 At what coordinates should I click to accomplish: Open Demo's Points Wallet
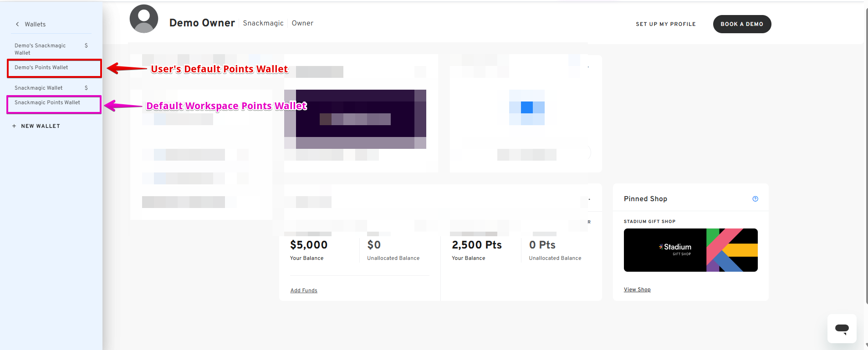[x=41, y=67]
